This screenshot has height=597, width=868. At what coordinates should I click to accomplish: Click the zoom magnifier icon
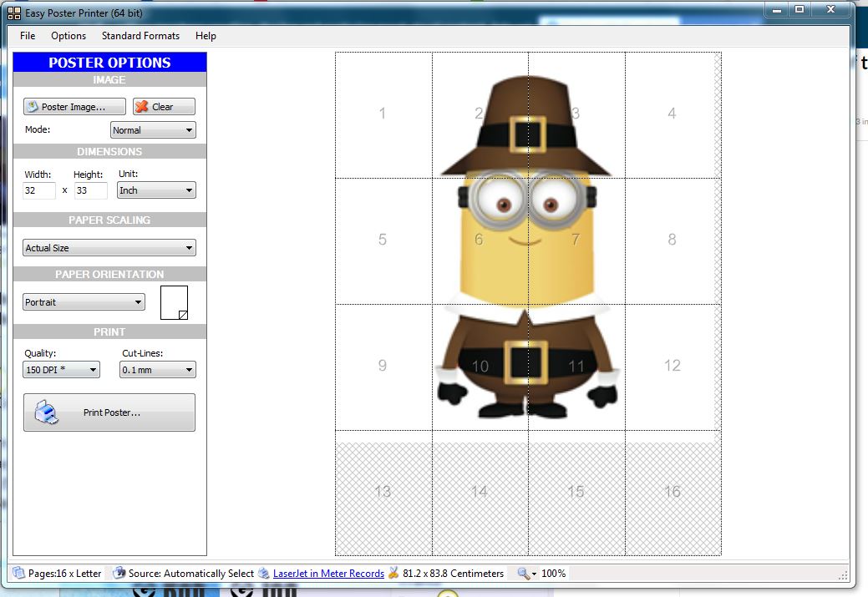pyautogui.click(x=522, y=574)
